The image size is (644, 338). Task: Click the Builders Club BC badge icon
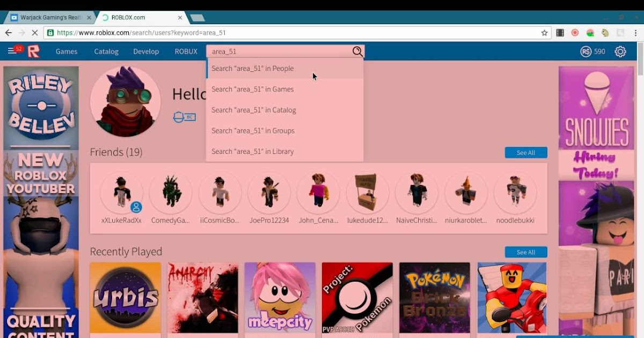pos(184,117)
